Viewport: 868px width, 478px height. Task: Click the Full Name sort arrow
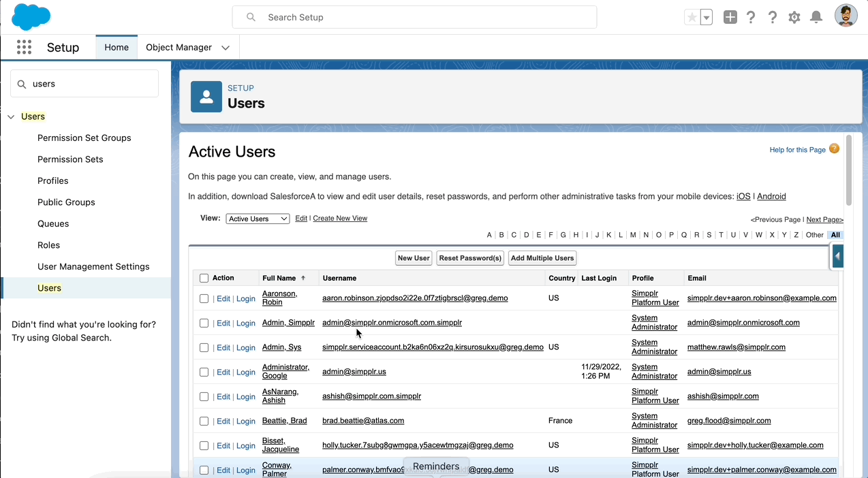tap(303, 278)
